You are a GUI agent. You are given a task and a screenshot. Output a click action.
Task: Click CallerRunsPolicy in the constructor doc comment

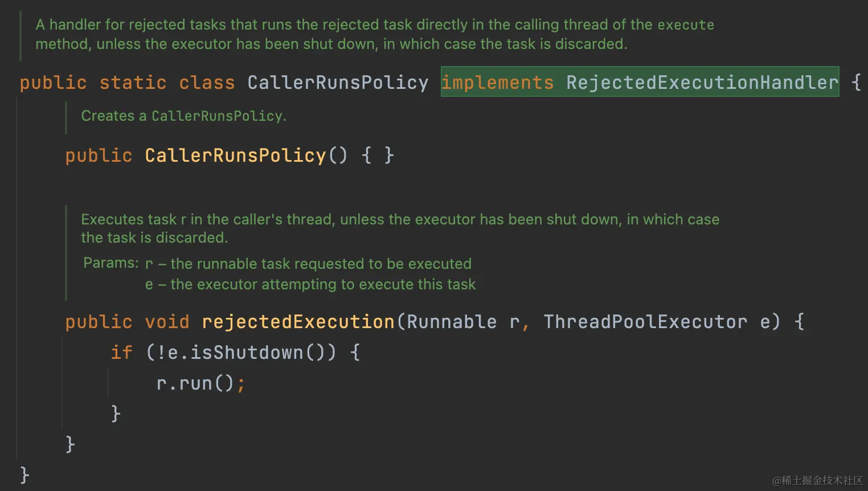point(217,116)
